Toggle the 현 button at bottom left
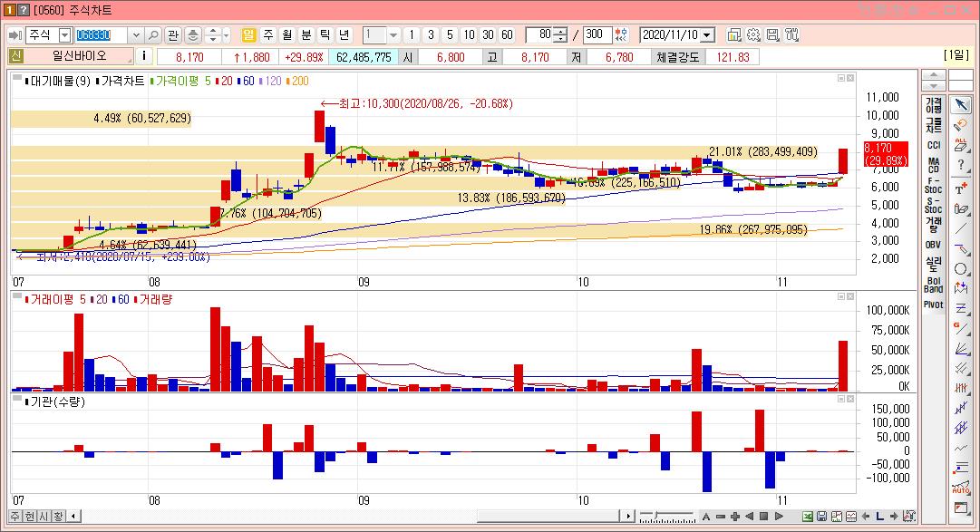 (x=30, y=517)
